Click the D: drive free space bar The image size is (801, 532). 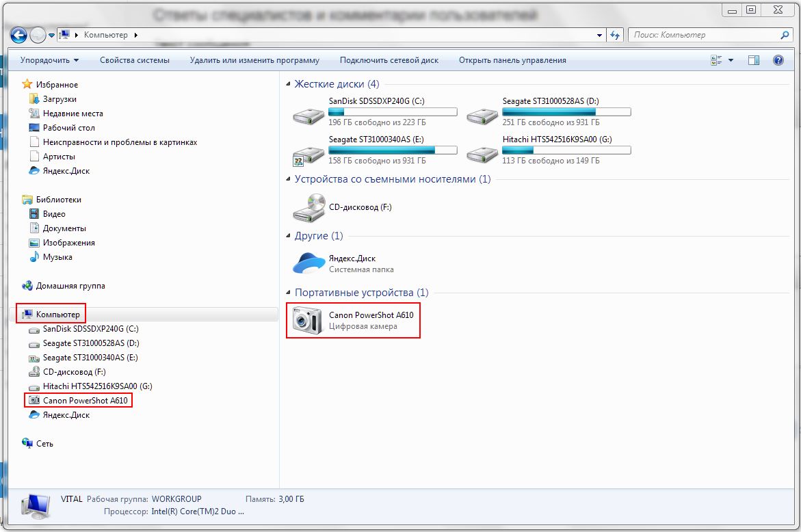[x=566, y=112]
